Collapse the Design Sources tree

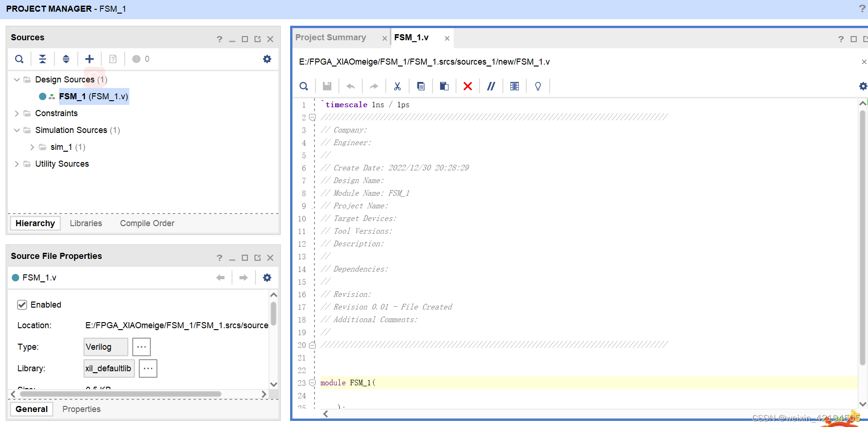click(x=17, y=79)
